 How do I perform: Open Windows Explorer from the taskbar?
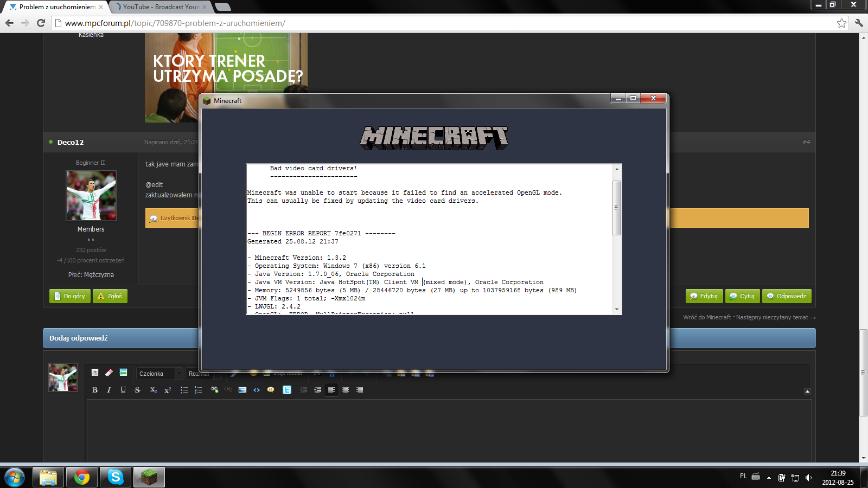[x=48, y=477]
